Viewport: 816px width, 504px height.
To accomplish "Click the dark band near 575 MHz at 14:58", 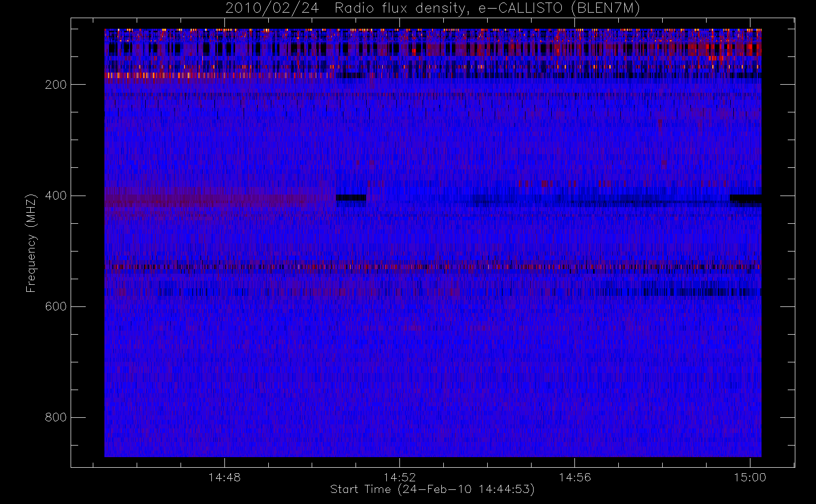I will click(x=701, y=292).
